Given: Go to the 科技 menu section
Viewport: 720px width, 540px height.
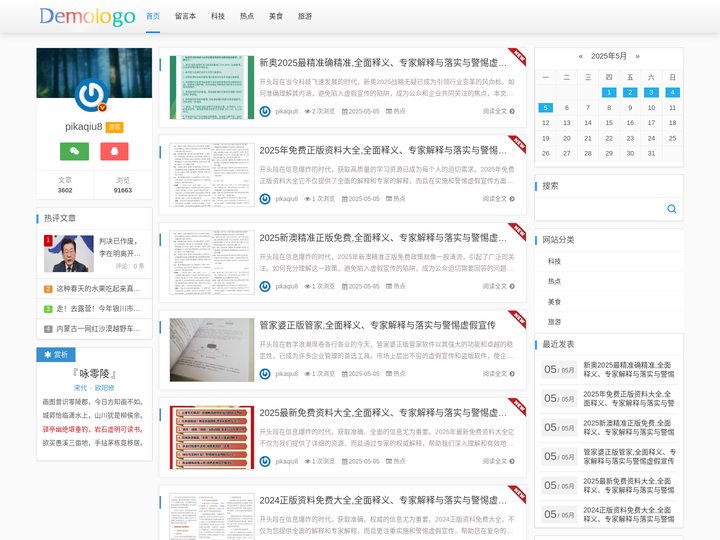Looking at the screenshot, I should click(x=218, y=16).
